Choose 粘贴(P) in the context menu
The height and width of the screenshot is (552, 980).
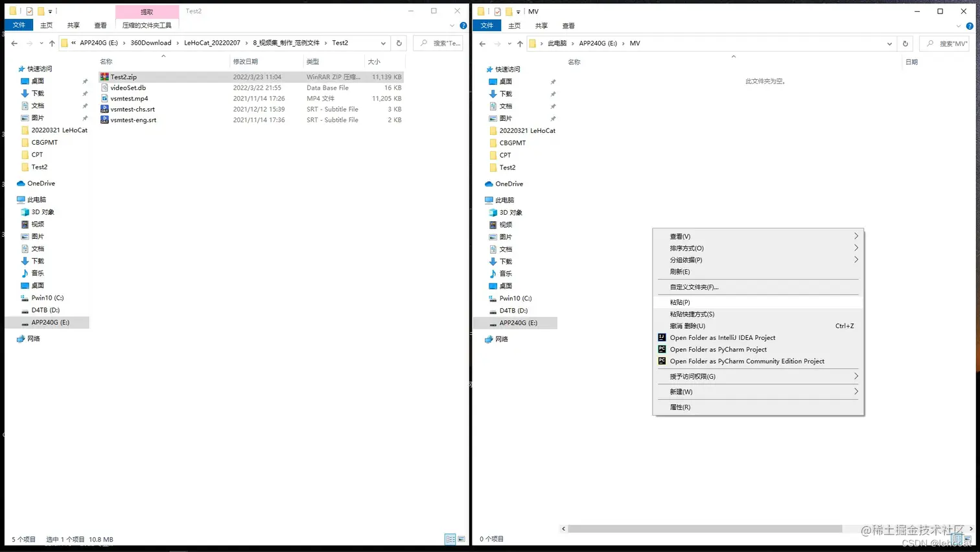pos(758,302)
